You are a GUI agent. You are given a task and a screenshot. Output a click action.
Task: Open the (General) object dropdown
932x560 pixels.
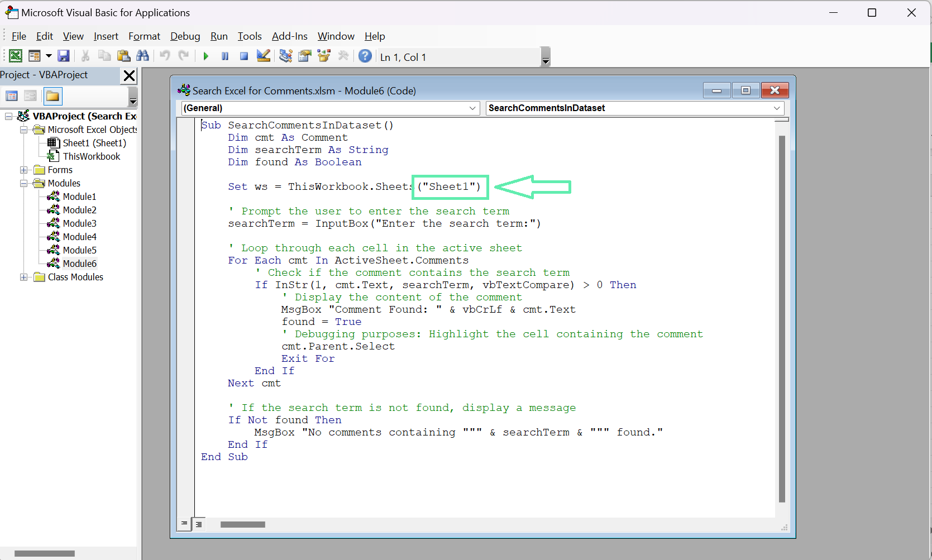(x=331, y=108)
